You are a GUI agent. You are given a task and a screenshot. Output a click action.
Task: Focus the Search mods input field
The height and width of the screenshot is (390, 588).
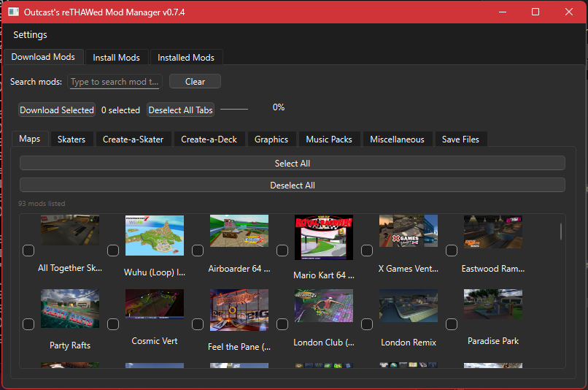click(115, 82)
